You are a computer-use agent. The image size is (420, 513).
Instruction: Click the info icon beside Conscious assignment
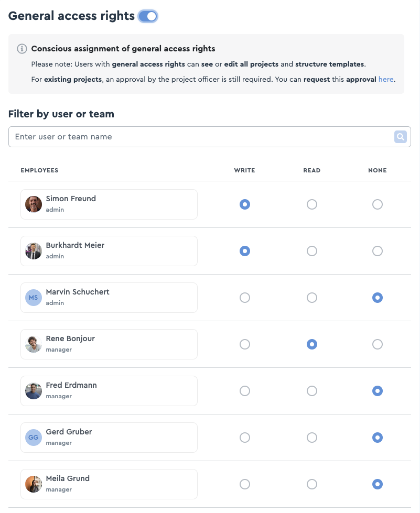click(x=22, y=49)
